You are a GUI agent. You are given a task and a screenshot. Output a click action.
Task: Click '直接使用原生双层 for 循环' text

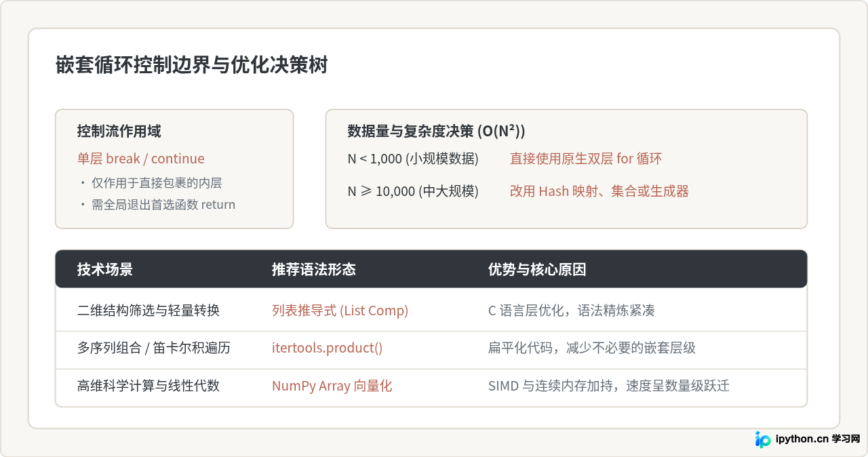pos(586,159)
